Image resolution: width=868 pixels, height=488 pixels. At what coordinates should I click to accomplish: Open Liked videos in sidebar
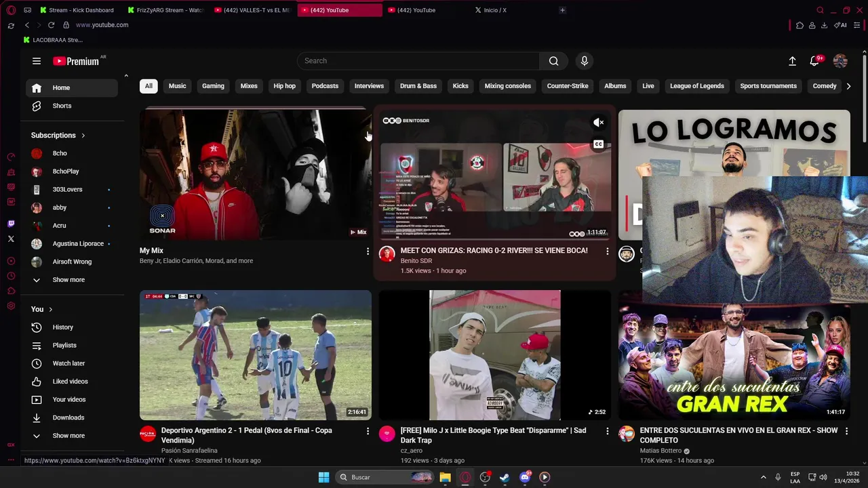pyautogui.click(x=72, y=382)
